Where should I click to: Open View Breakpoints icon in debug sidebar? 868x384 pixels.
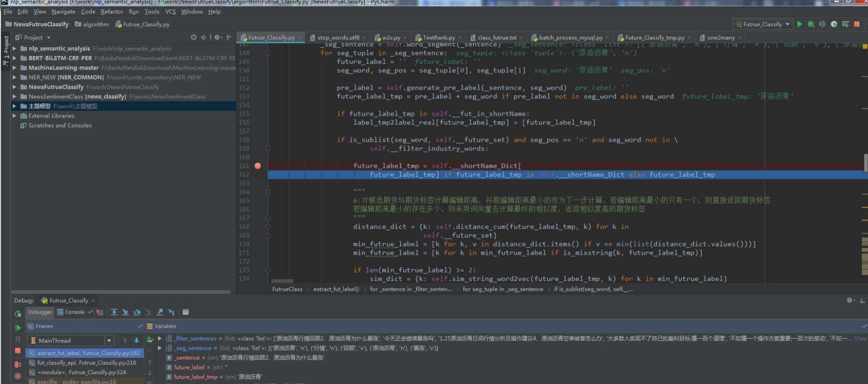pos(18,364)
